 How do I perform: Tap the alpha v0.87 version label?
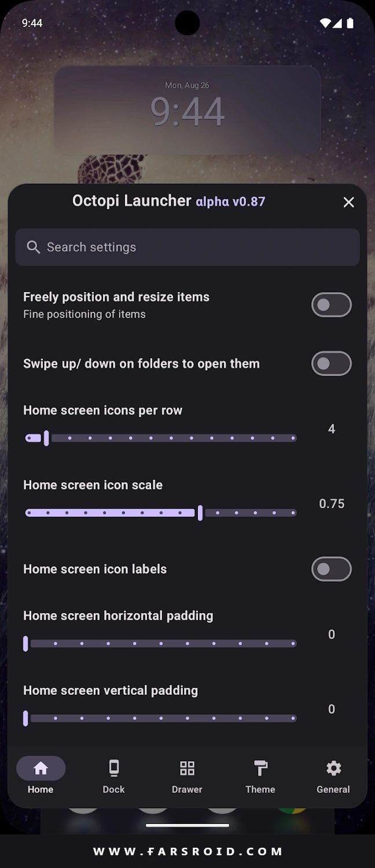click(230, 202)
